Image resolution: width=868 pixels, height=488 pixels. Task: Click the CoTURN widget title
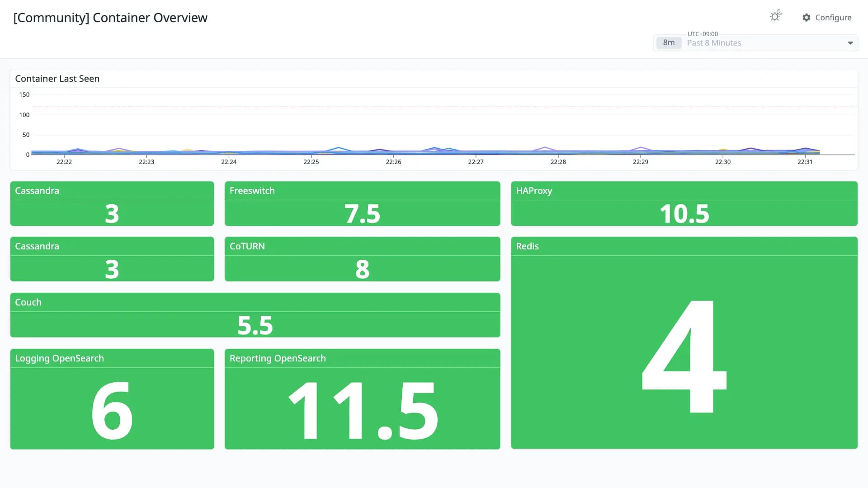pyautogui.click(x=247, y=246)
